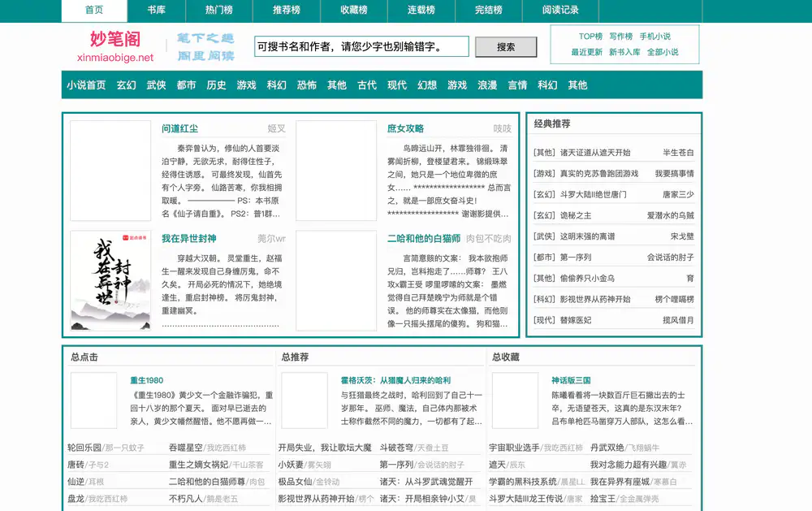Open 霍格沃茨：从猎魔人归来的哈利 title

coord(395,380)
